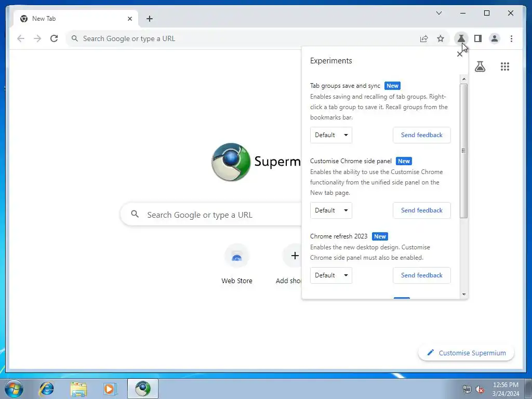Click the browser forward arrow
Image resolution: width=532 pixels, height=399 pixels.
coord(37,38)
